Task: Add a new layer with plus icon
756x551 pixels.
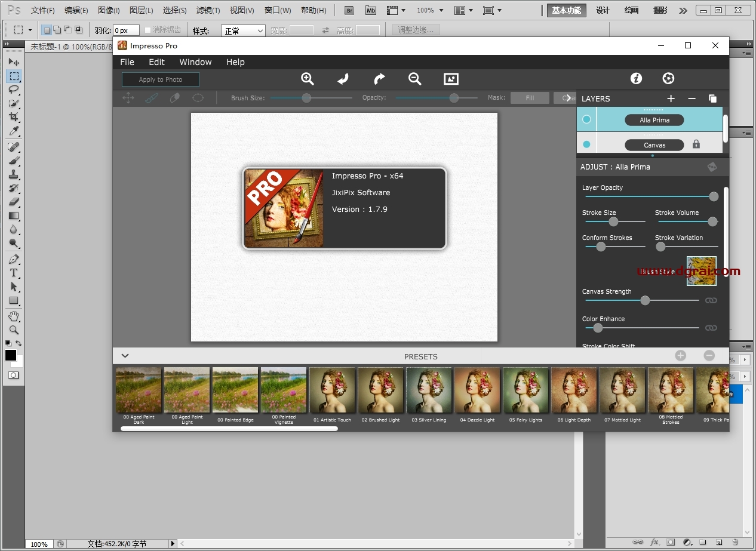Action: (671, 98)
